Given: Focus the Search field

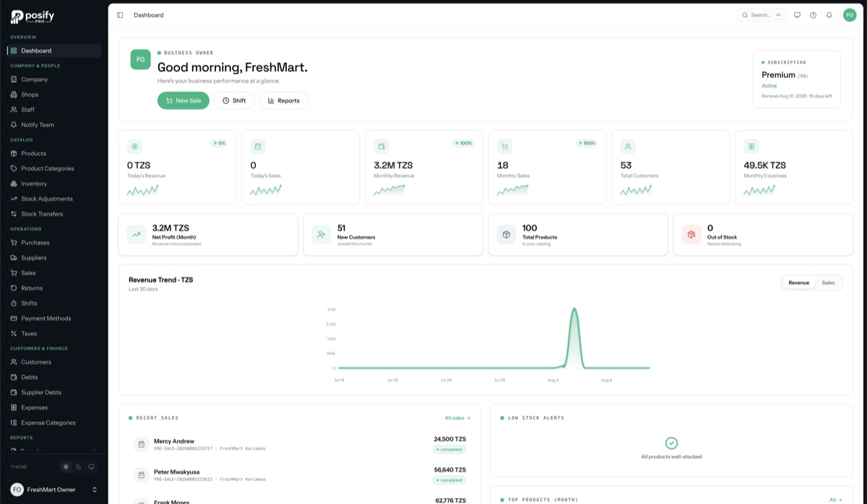Looking at the screenshot, I should (762, 15).
